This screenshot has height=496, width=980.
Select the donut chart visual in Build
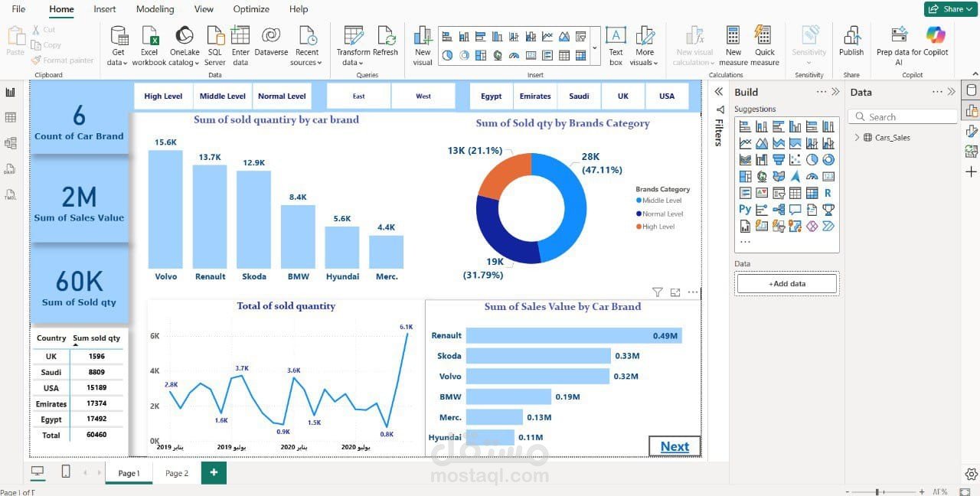point(828,159)
